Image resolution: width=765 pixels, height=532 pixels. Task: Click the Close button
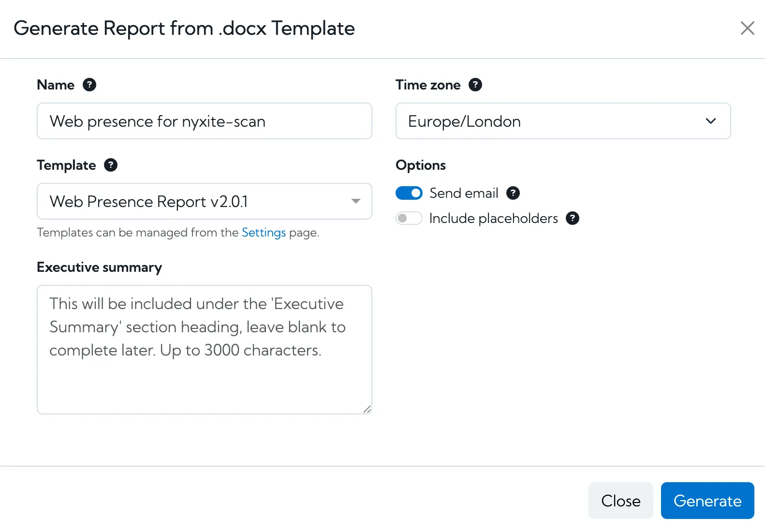(x=620, y=501)
